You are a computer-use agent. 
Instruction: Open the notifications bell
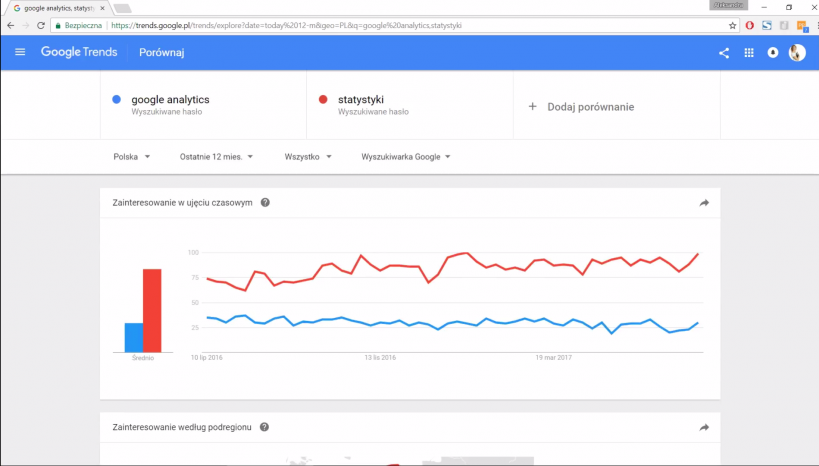pos(773,53)
